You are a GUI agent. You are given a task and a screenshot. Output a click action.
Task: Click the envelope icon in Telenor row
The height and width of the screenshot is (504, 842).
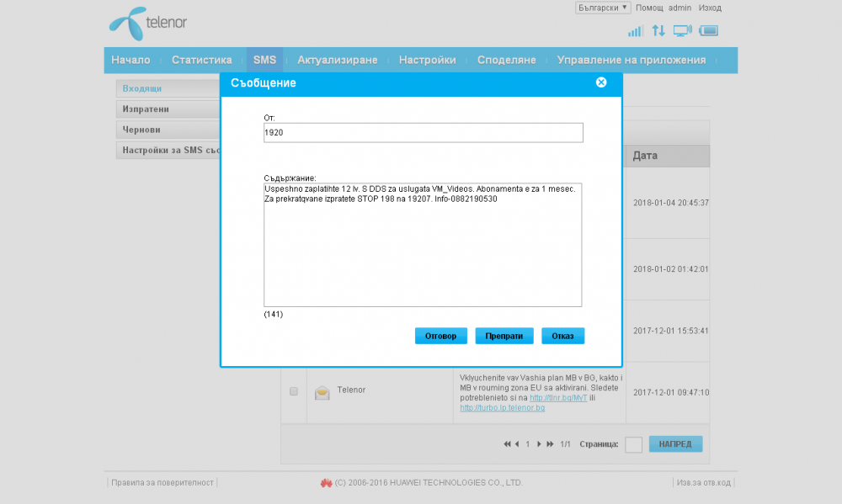(322, 392)
